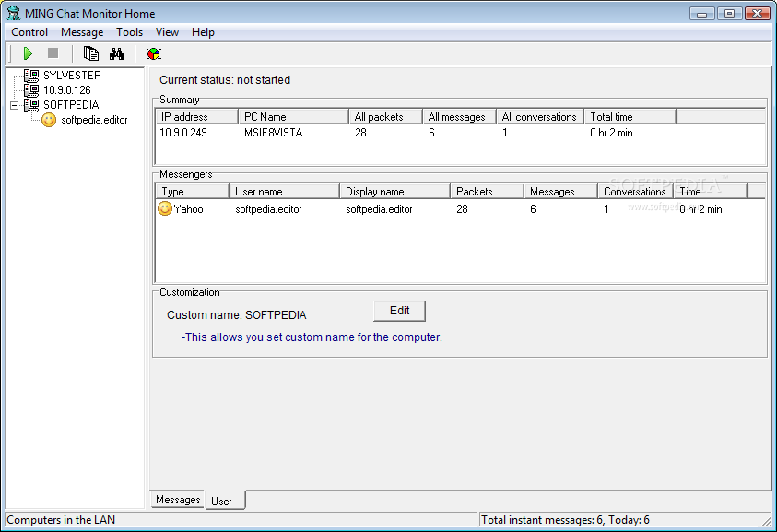The height and width of the screenshot is (532, 777).
Task: Click the All packets column header
Action: pos(385,117)
